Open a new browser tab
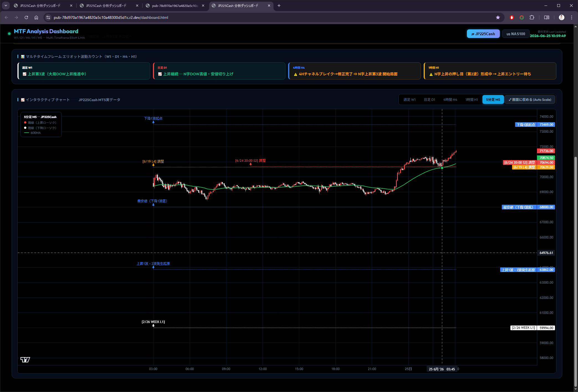 pyautogui.click(x=279, y=6)
